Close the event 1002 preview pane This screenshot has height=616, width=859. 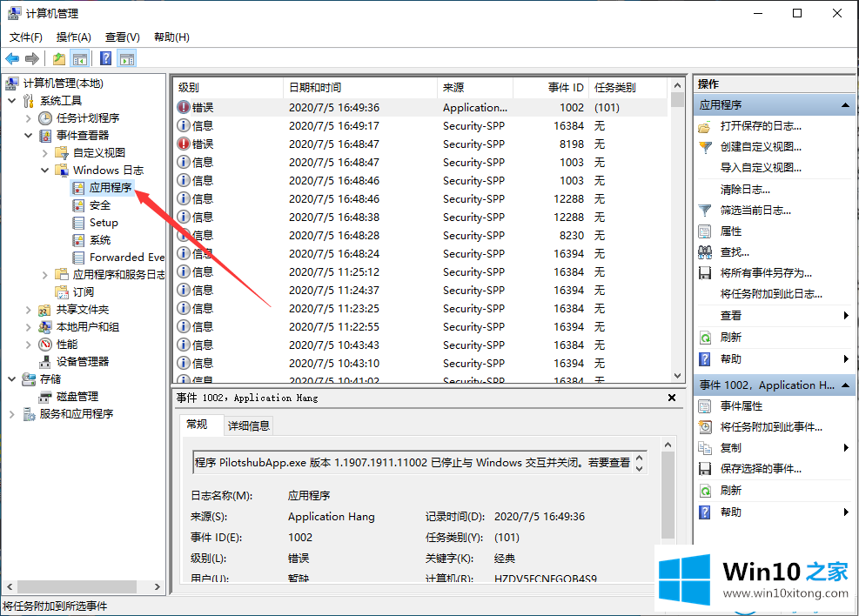pyautogui.click(x=672, y=398)
